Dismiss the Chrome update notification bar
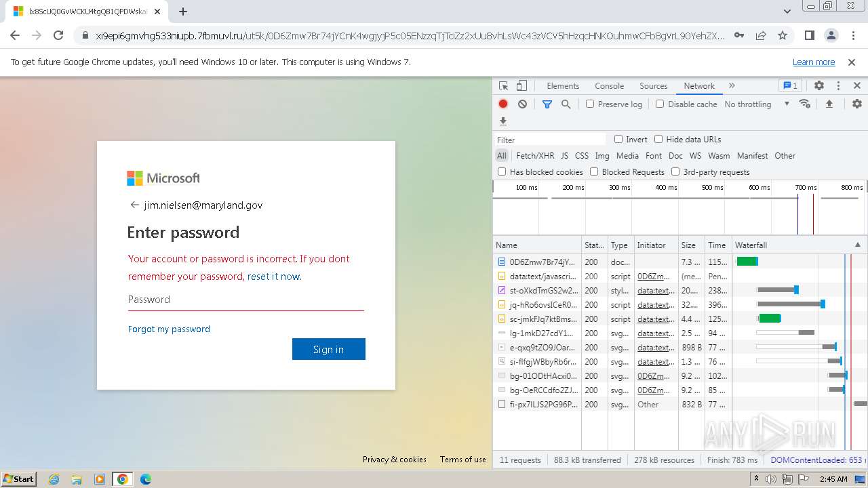This screenshot has height=488, width=868. [x=852, y=62]
